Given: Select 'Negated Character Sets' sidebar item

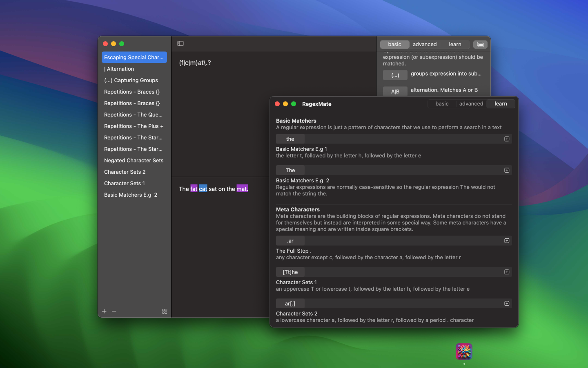Looking at the screenshot, I should [x=134, y=160].
